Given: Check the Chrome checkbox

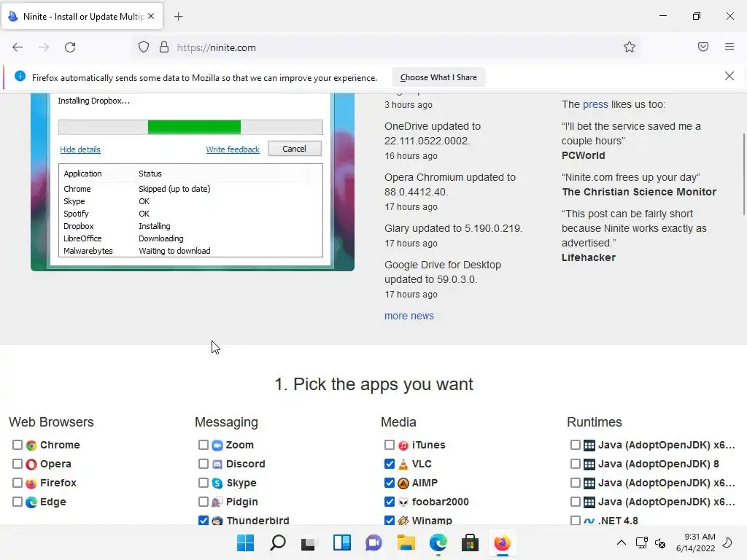Looking at the screenshot, I should 18,445.
